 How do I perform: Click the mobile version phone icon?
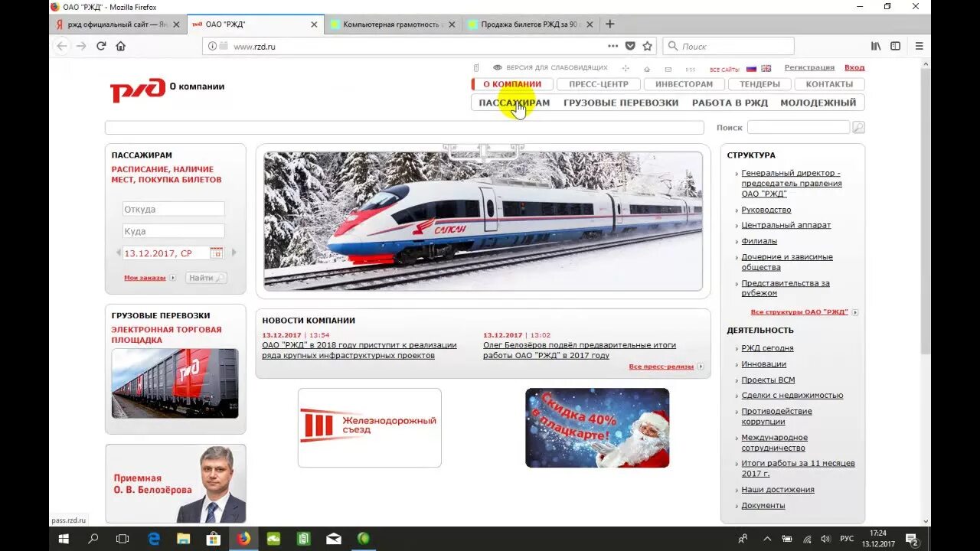475,68
